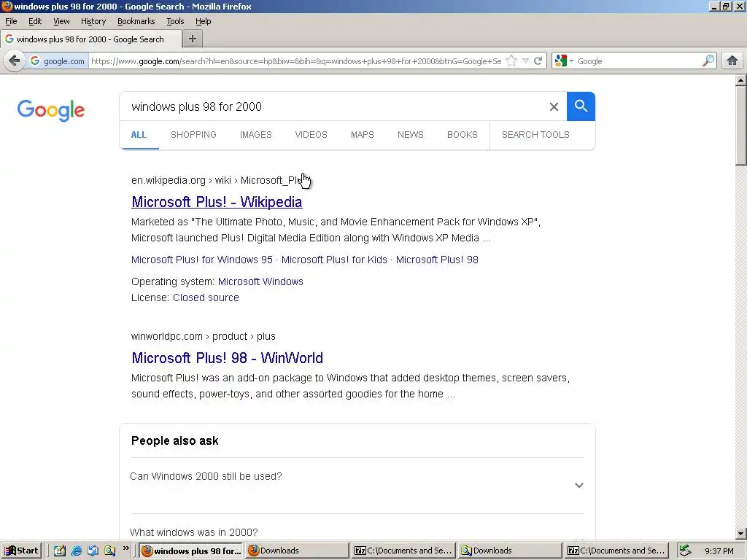The height and width of the screenshot is (560, 747).
Task: Launch Internet Explorer from quick launch
Action: pyautogui.click(x=76, y=551)
